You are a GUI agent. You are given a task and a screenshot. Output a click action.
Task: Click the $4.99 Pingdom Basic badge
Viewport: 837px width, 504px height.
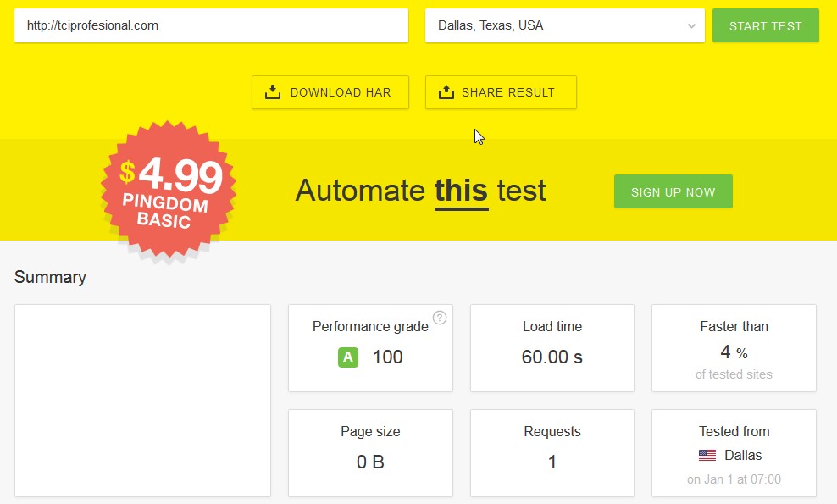coord(169,190)
